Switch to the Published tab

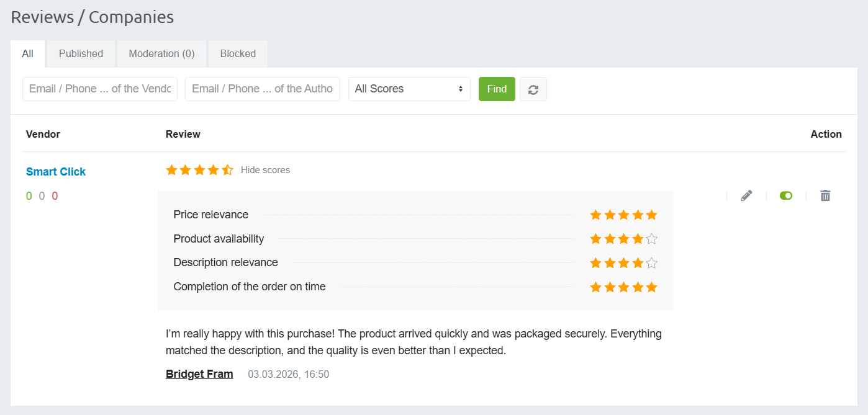[x=81, y=54]
